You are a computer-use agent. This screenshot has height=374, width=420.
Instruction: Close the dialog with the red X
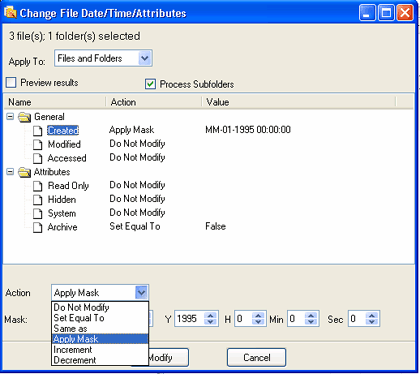(x=405, y=13)
